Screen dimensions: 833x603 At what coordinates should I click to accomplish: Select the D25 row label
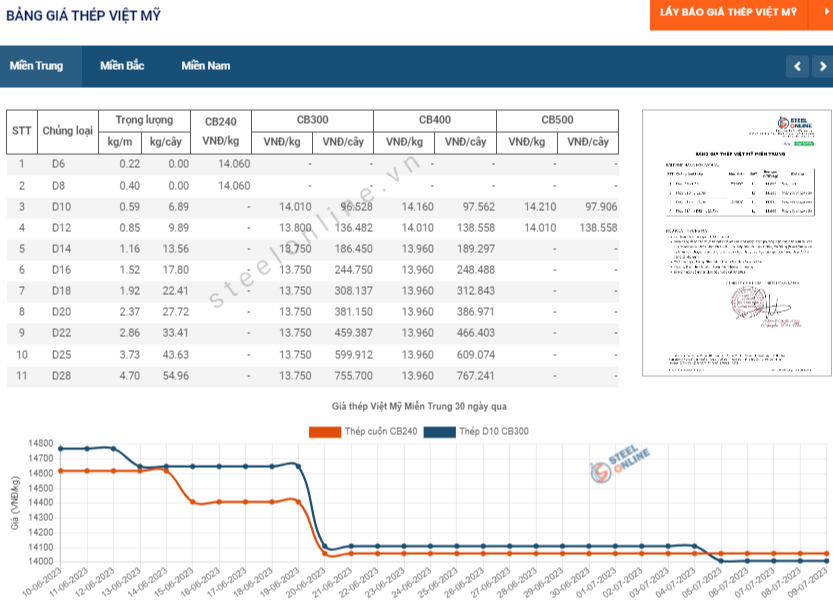pyautogui.click(x=61, y=355)
